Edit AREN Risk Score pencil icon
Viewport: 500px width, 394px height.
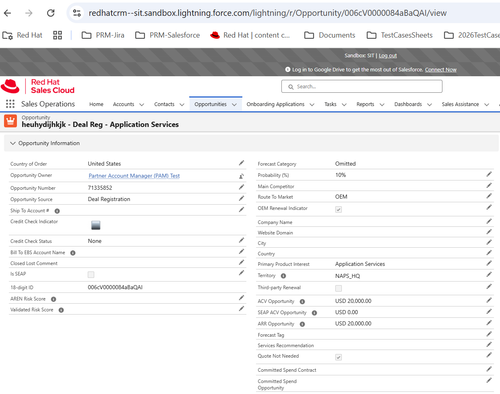coord(242,298)
